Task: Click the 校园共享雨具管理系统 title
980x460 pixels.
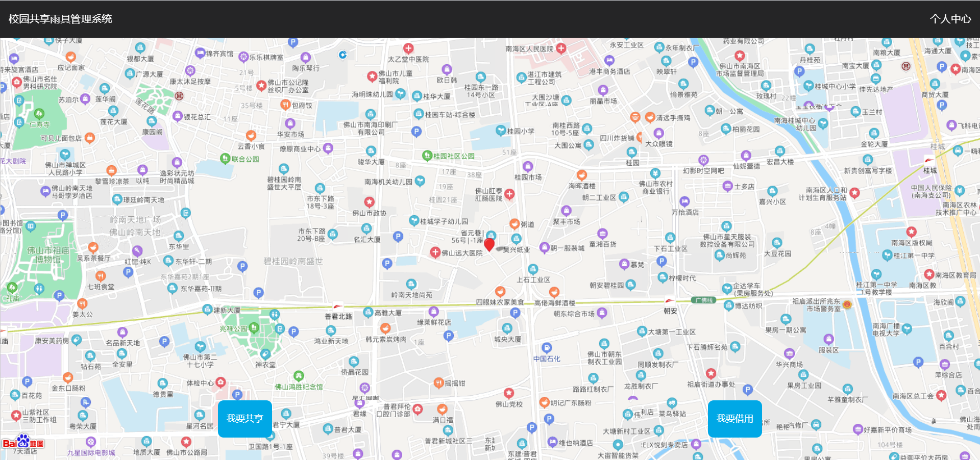Action: click(60, 19)
